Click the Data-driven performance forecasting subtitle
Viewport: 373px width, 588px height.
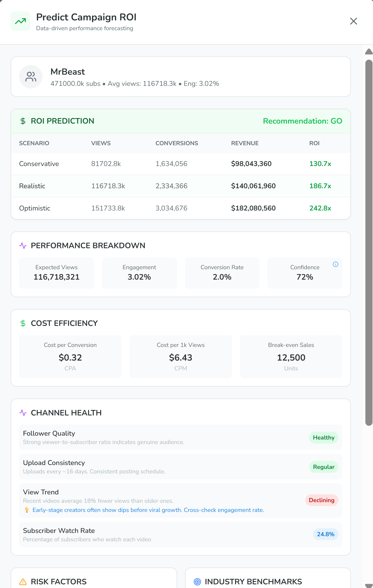pos(85,28)
